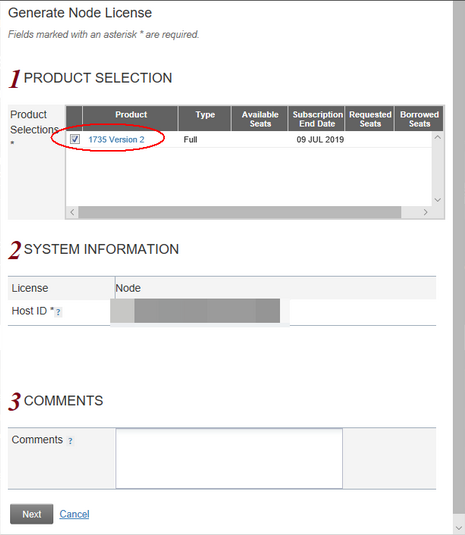The width and height of the screenshot is (465, 535).
Task: Click the Comments help question icon
Action: click(70, 441)
